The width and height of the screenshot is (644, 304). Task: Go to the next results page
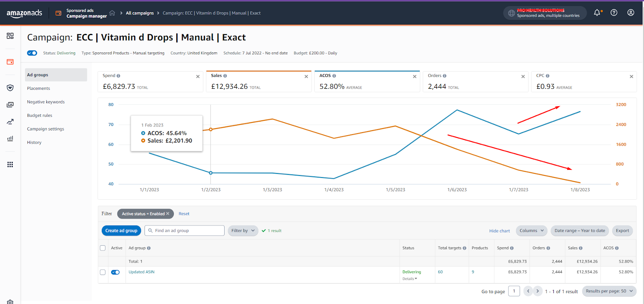point(538,291)
